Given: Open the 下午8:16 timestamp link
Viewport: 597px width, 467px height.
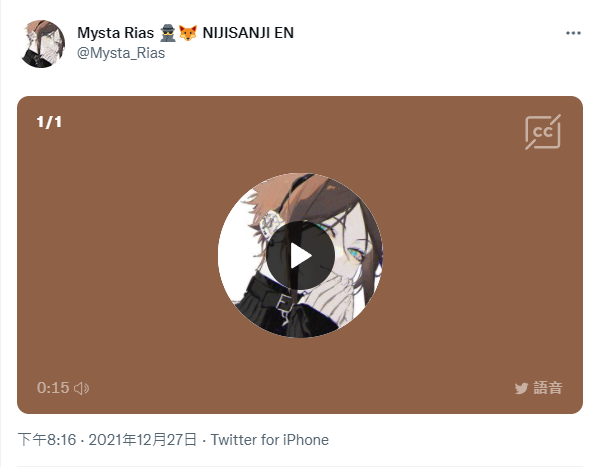Looking at the screenshot, I should (x=47, y=440).
